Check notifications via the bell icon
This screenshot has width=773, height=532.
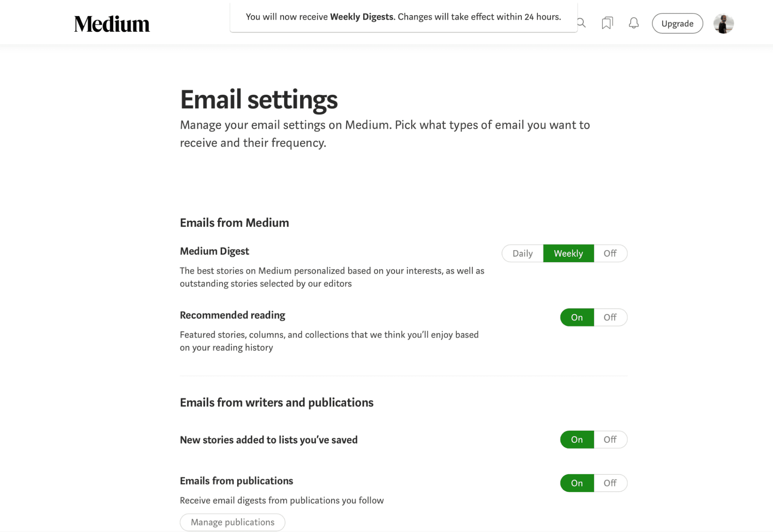(x=633, y=23)
